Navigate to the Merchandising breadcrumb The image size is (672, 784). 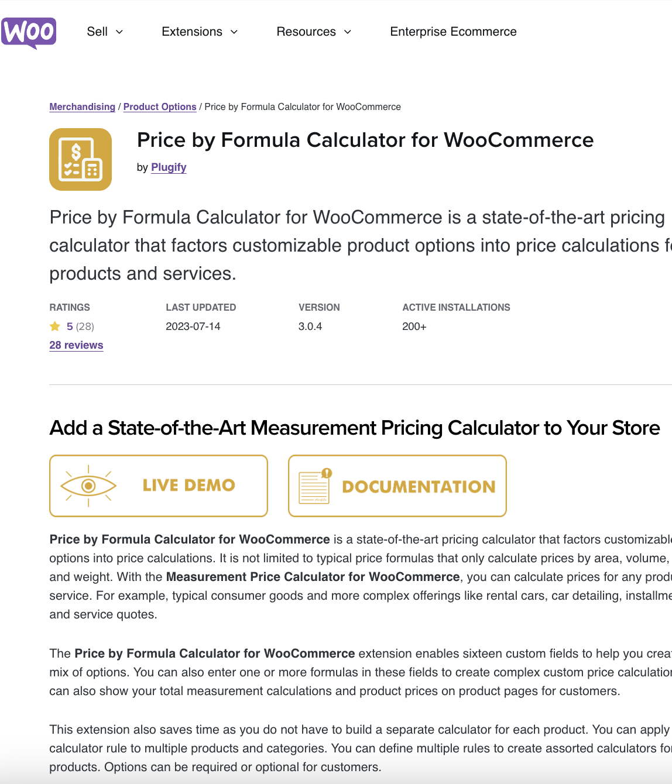(82, 106)
